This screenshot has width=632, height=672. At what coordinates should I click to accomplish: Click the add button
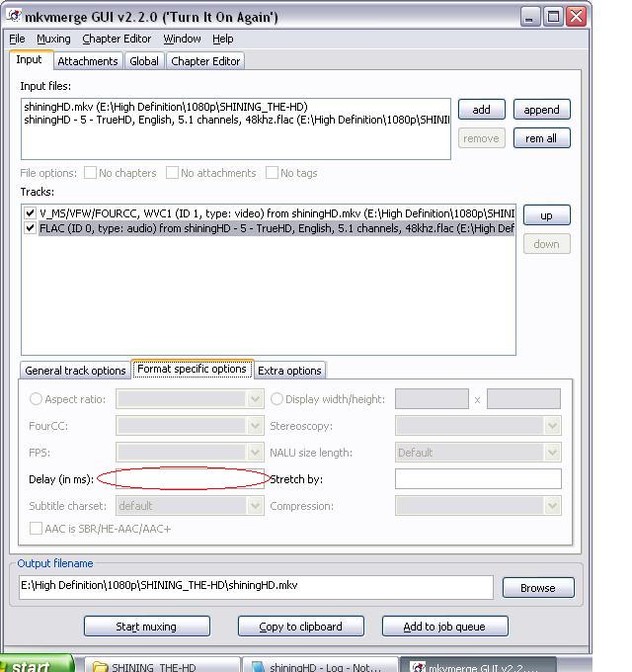click(x=481, y=110)
